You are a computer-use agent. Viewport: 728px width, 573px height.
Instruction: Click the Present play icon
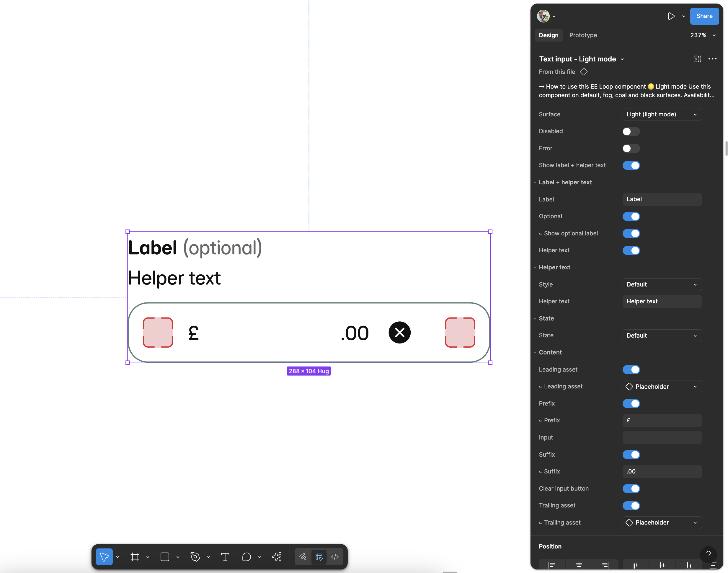pyautogui.click(x=671, y=16)
